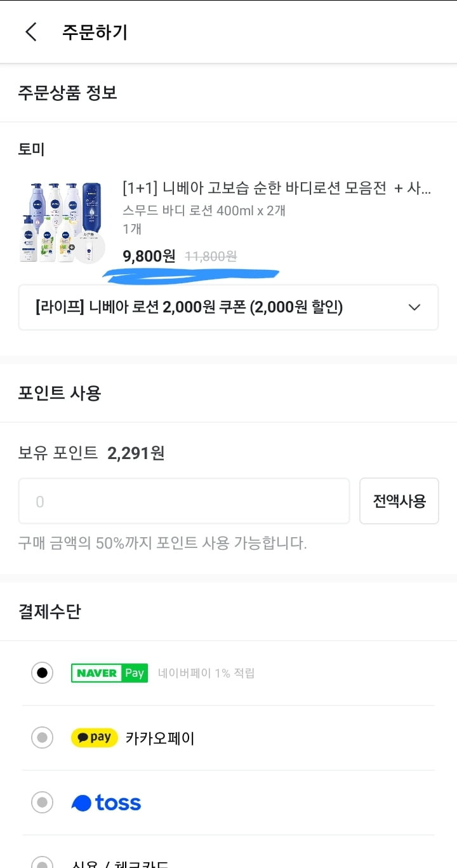
Task: Tap the 네이버페이 1% 적립 text
Action: click(x=206, y=673)
